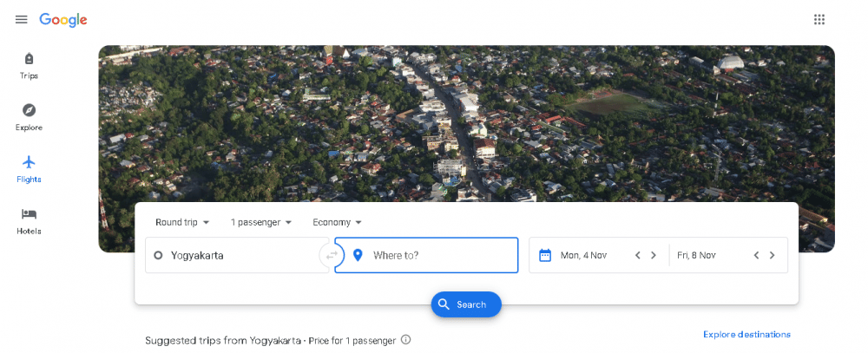Go to previous day for Fri, 8 Nov
The width and height of the screenshot is (868, 353).
[x=756, y=255]
